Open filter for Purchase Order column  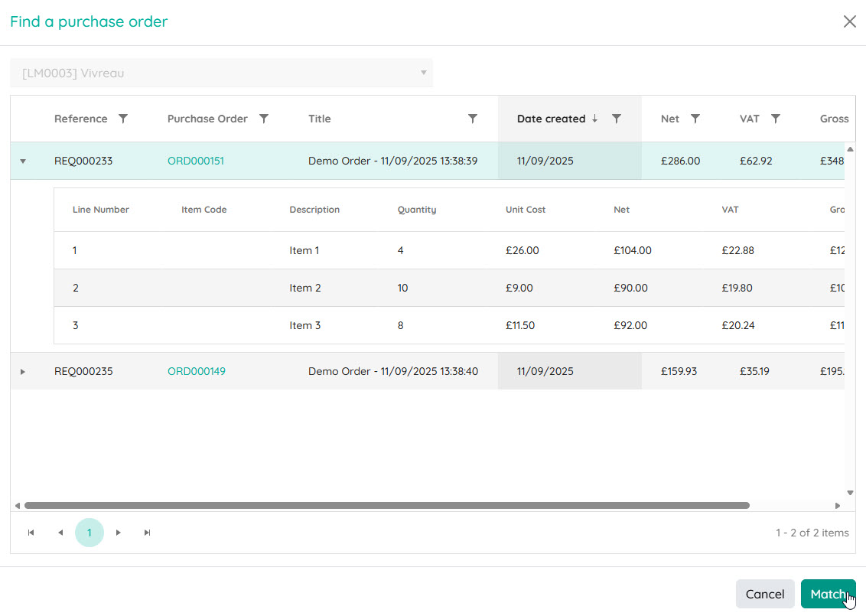264,119
